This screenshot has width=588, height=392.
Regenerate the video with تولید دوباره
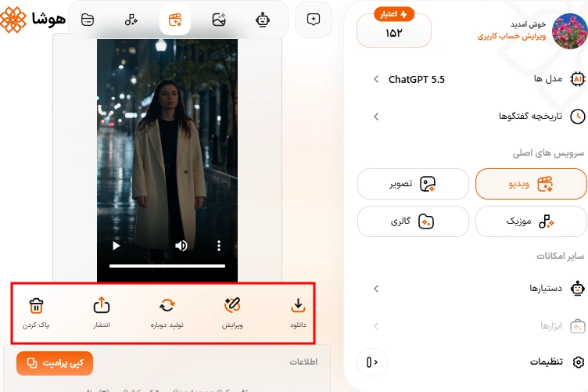tap(167, 313)
